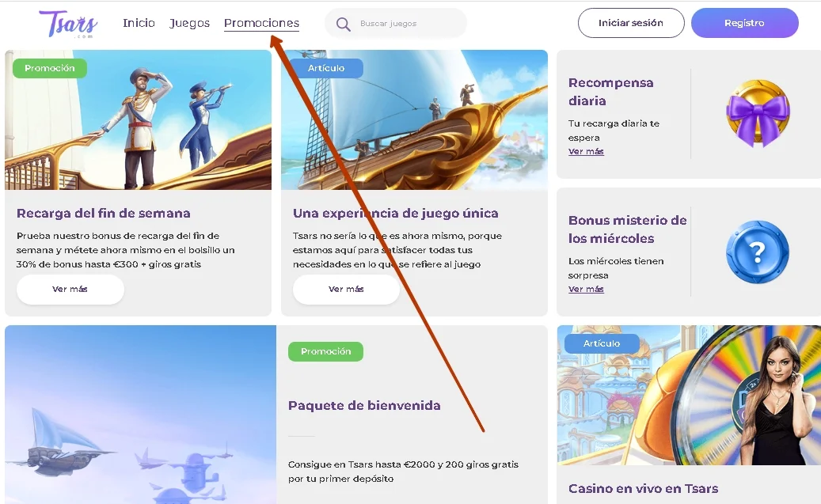The height and width of the screenshot is (504, 821).
Task: Click the flying airship welcome package image
Action: [140, 415]
